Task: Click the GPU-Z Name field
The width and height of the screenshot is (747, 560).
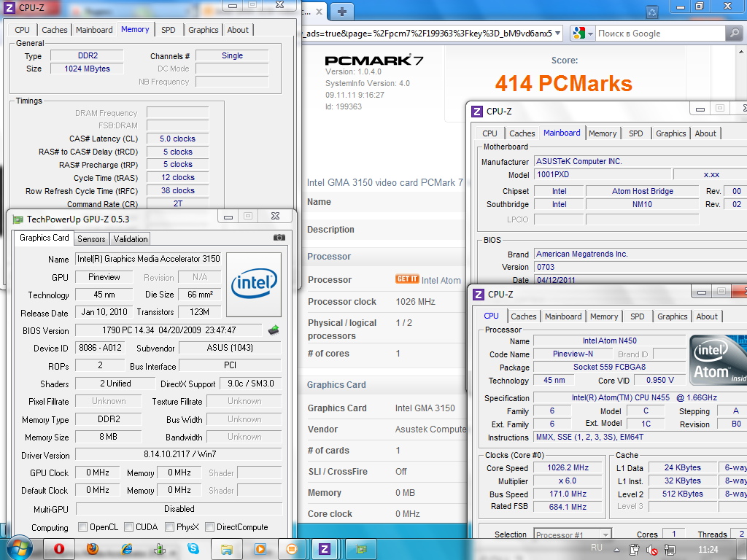Action: coord(148,259)
